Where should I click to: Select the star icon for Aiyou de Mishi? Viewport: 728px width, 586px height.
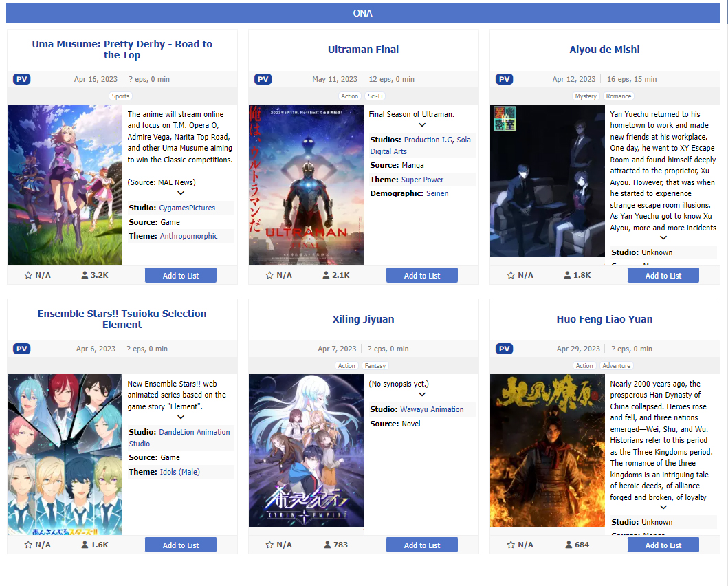click(511, 275)
